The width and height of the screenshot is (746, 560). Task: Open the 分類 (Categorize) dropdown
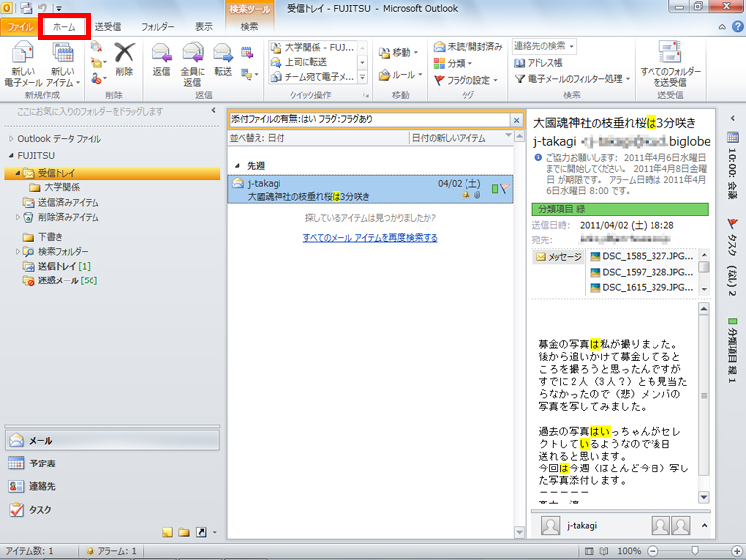[453, 63]
